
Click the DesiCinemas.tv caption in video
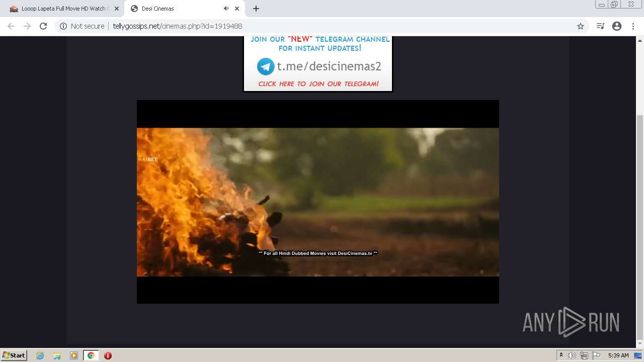pyautogui.click(x=318, y=253)
